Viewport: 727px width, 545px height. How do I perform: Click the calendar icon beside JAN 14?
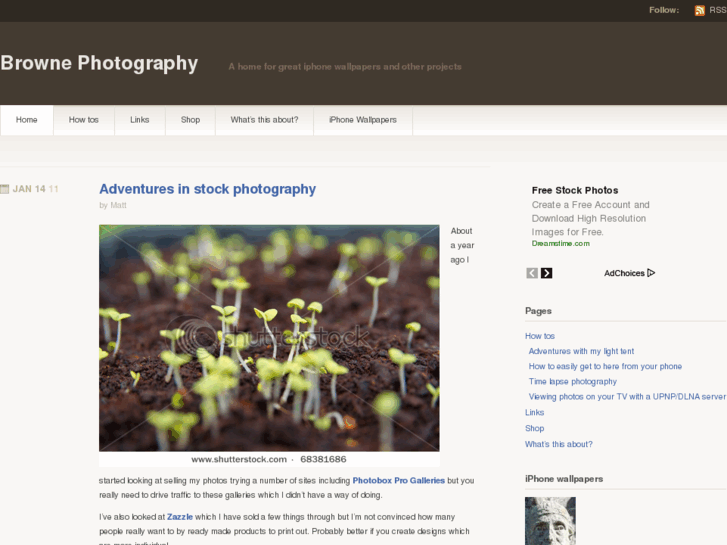(x=5, y=189)
